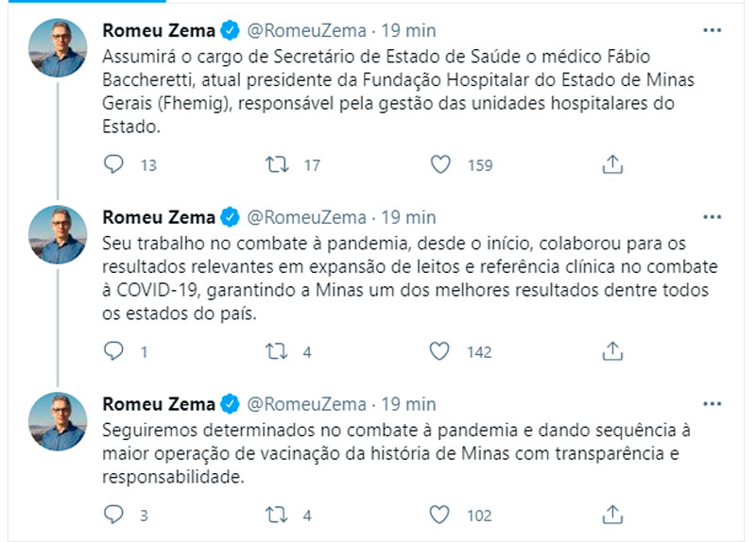Screen dimensions: 756x542
Task: Like the tweet with 102 likes
Action: (439, 516)
